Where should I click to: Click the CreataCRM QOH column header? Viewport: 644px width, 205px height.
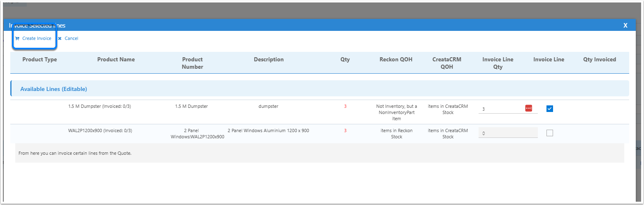[447, 63]
